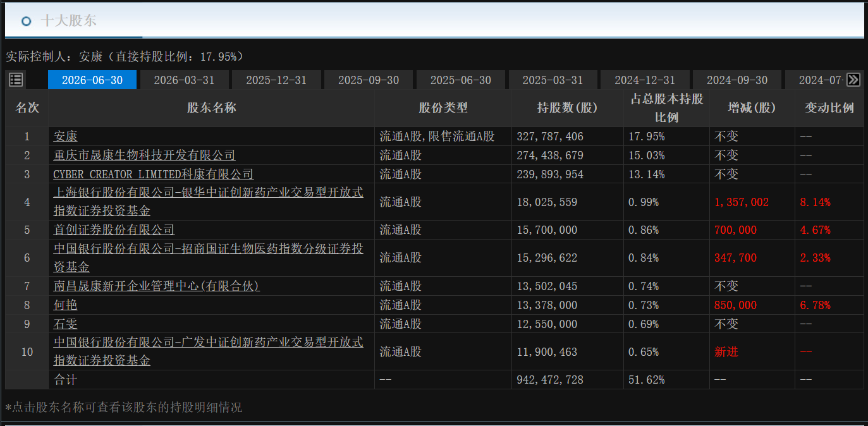Open the 2024-12-31 tab
868x426 pixels.
tap(645, 80)
